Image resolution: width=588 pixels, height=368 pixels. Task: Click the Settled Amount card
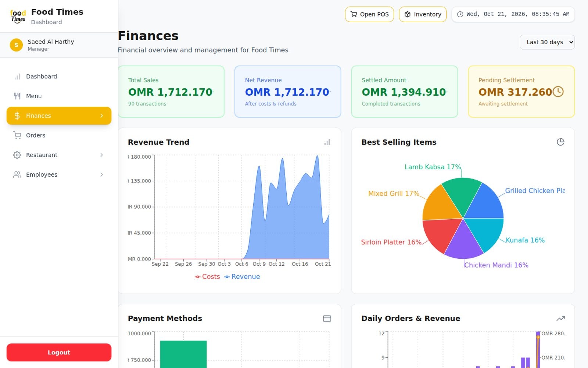pos(405,92)
